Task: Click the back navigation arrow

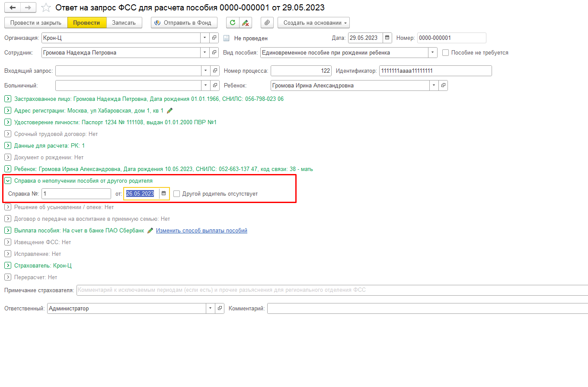Action: click(13, 8)
